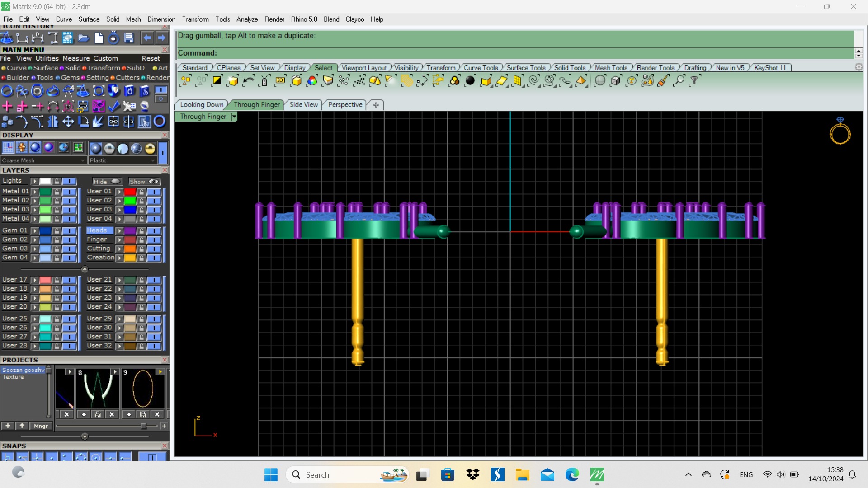Screen dimensions: 868x488
Task: Click Show all layers toggle
Action: coord(144,182)
